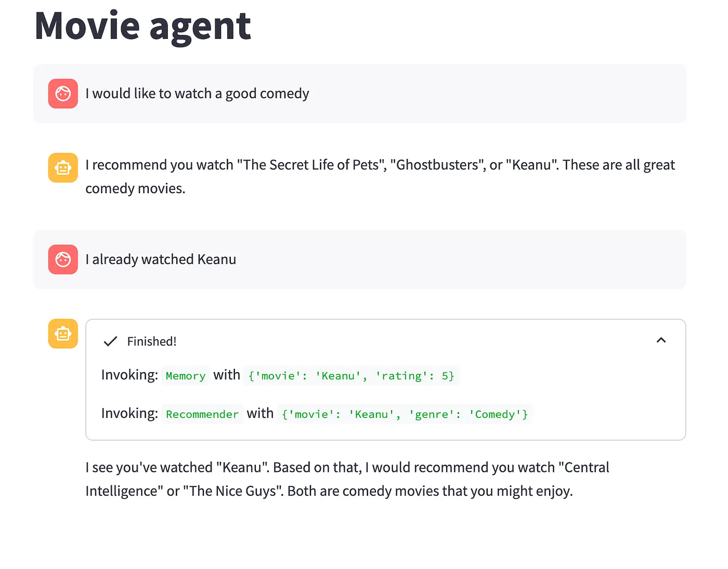Screen dimensions: 728x569
Task: Click the checkmark icon beside "Finished!"
Action: 110,341
